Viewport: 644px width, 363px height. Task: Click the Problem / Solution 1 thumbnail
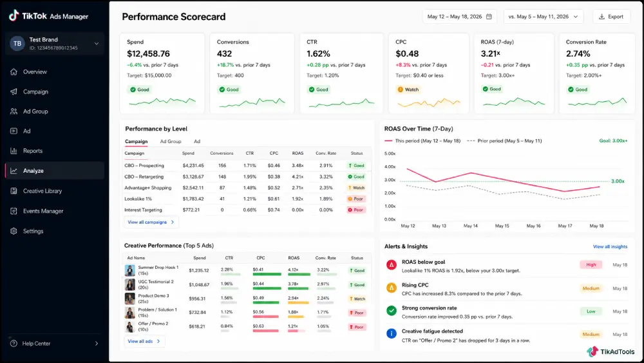click(130, 313)
